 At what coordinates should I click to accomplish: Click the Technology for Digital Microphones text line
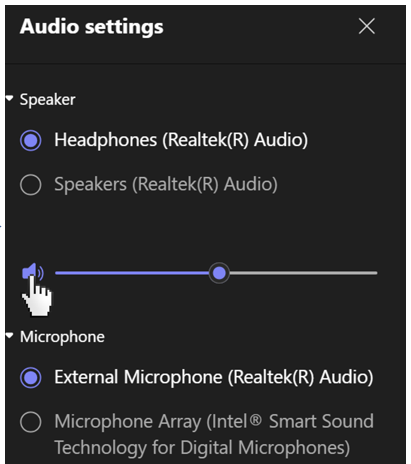(202, 447)
